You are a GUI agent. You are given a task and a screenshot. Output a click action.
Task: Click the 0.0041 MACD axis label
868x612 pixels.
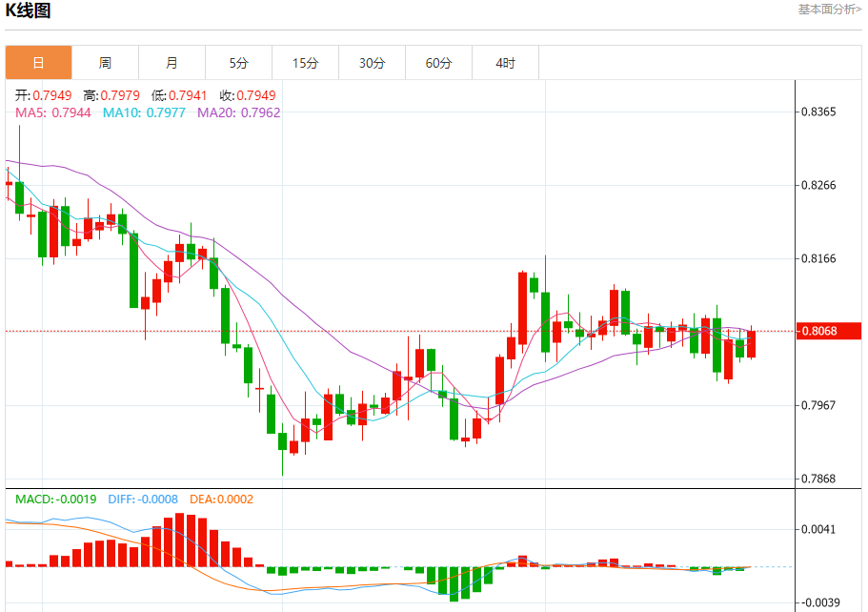[818, 529]
